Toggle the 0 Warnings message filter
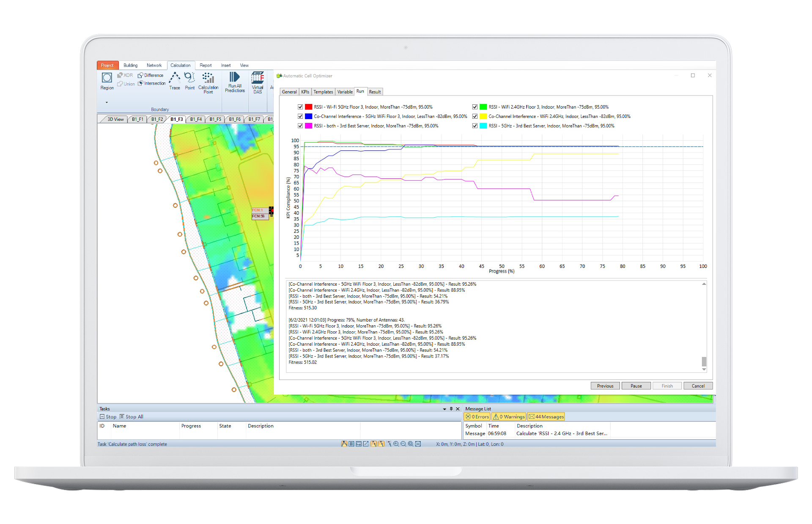Image resolution: width=812 pixels, height=524 pixels. (509, 417)
